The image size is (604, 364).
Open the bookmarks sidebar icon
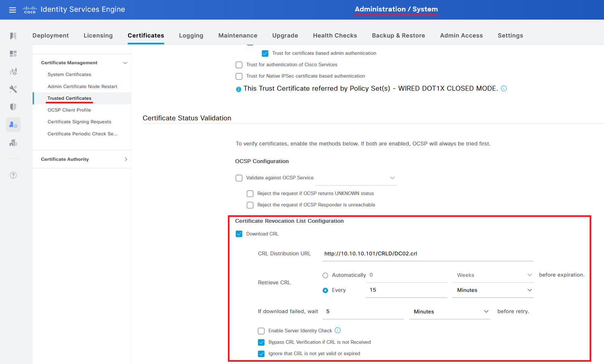coord(13,36)
